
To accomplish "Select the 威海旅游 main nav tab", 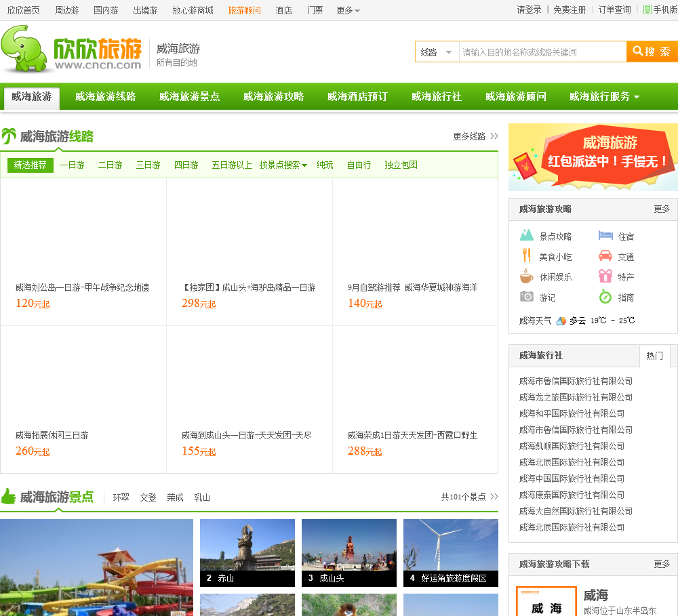I will 32,97.
